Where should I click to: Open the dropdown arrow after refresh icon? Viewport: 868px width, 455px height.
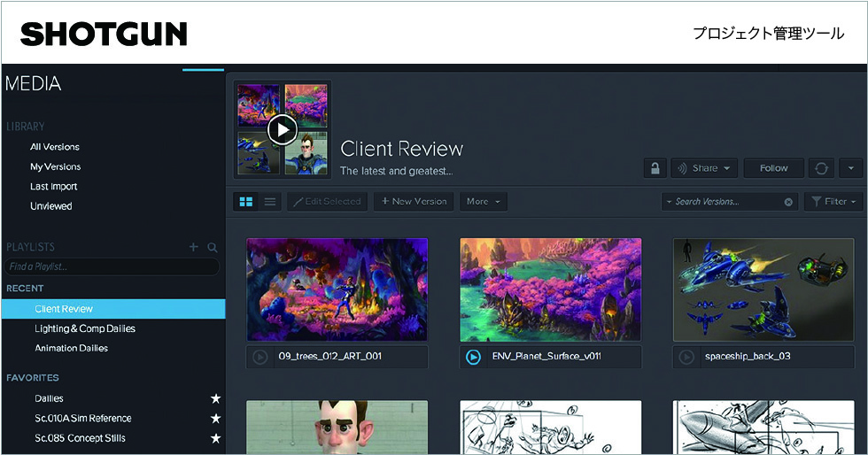[x=851, y=168]
